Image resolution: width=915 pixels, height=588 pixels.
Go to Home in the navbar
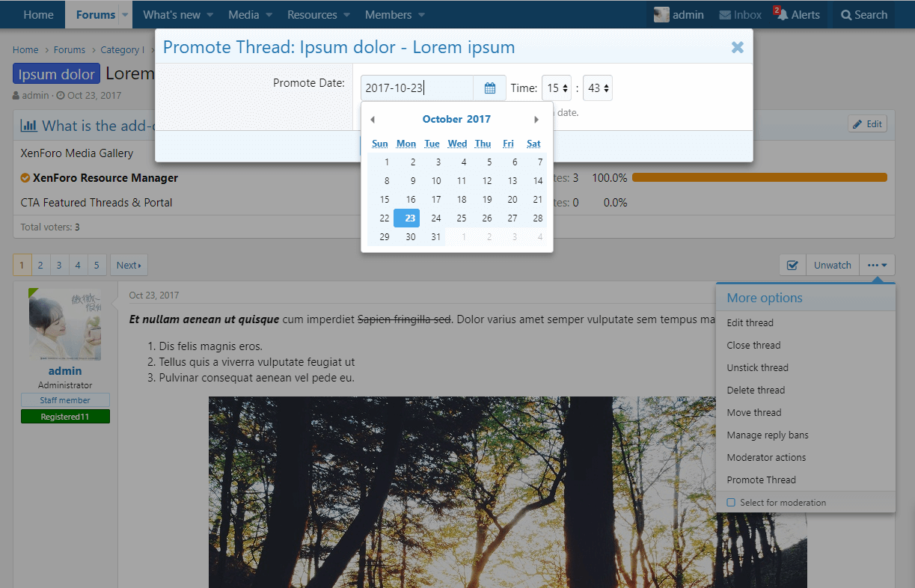pyautogui.click(x=38, y=15)
